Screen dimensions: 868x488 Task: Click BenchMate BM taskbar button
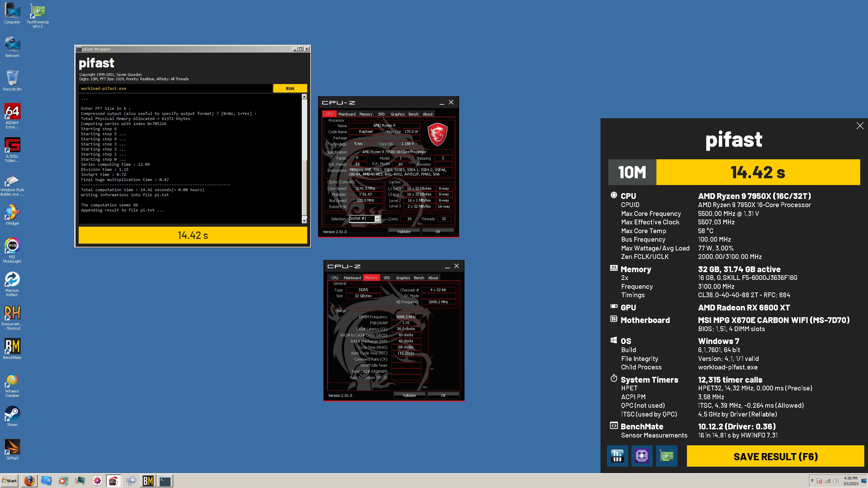[148, 481]
